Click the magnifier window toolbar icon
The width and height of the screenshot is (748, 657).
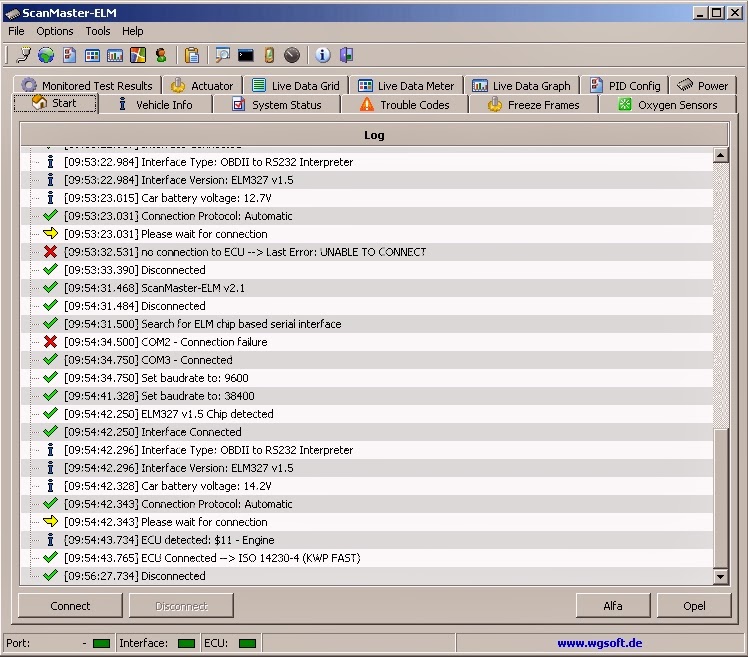[222, 55]
